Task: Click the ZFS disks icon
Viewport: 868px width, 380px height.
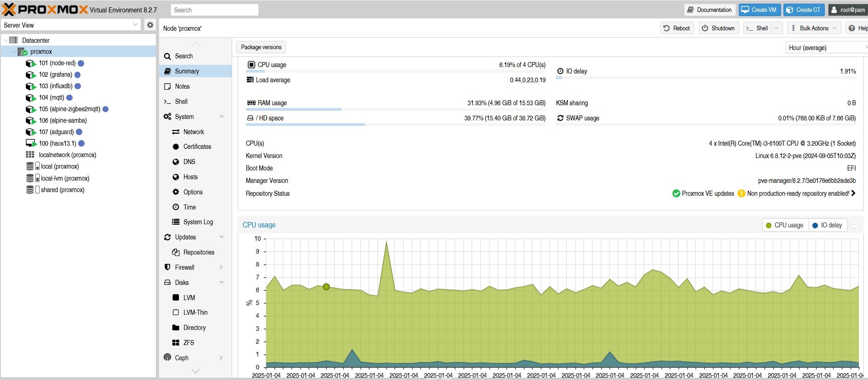Action: click(x=176, y=343)
